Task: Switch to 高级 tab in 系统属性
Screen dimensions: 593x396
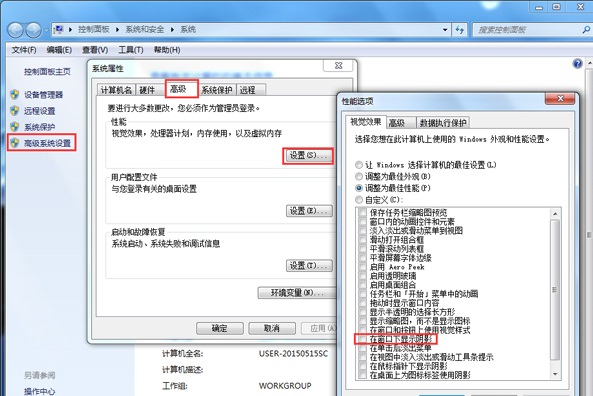Action: [181, 89]
